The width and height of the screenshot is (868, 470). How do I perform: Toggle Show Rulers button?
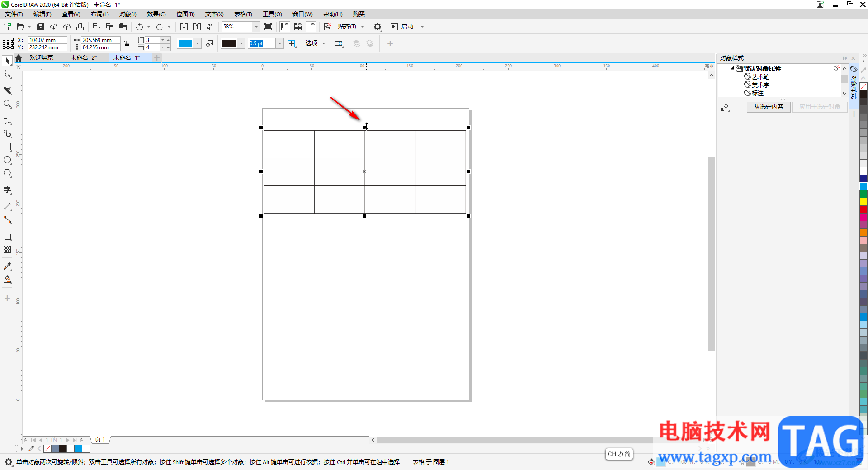point(285,27)
